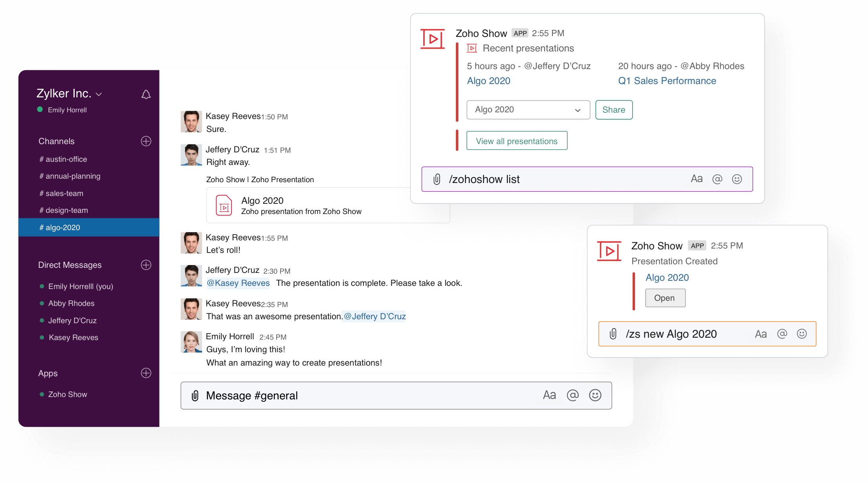The image size is (868, 483).
Task: Click mention @ icon in /zohoshow list box
Action: pos(717,179)
